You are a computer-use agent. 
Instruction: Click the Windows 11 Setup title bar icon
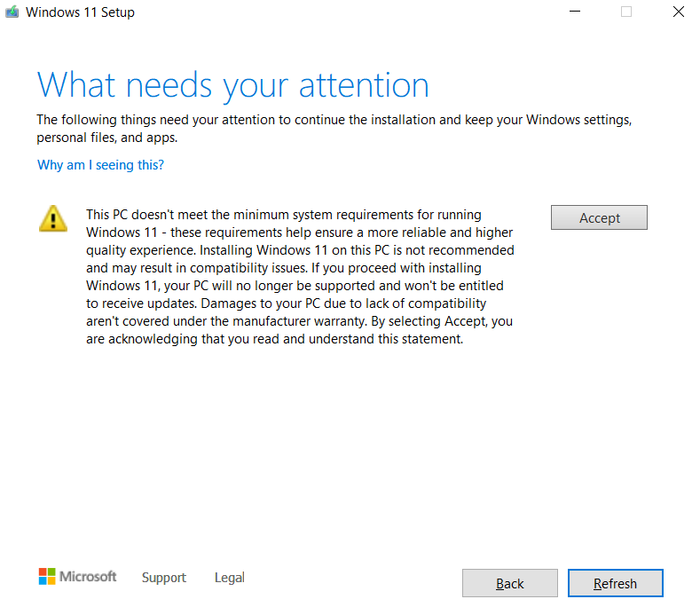click(x=12, y=12)
